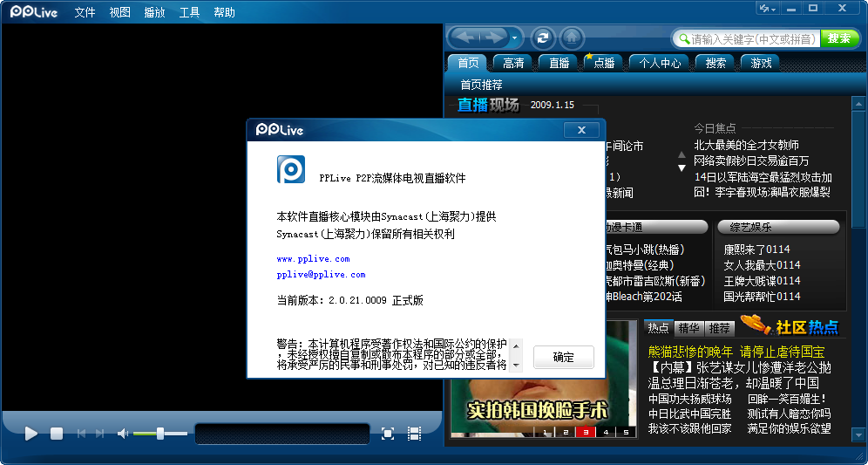Select slideshow page 4
This screenshot has width=868, height=465.
[606, 432]
